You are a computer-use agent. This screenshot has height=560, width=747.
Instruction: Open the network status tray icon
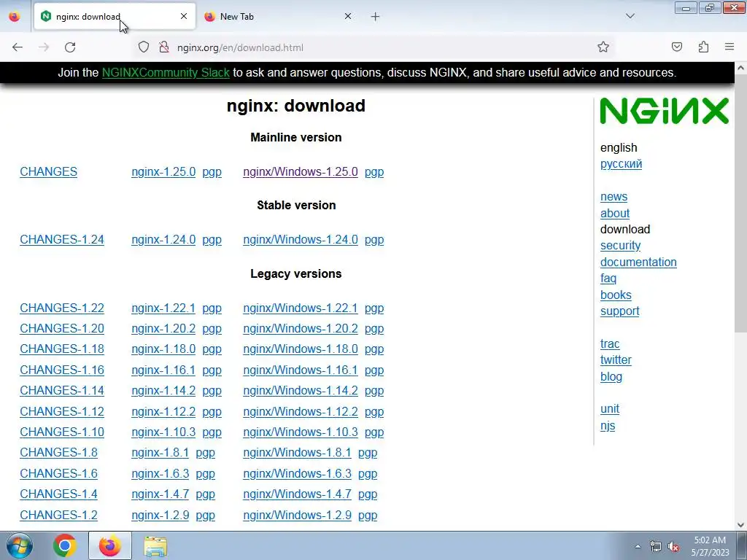point(656,546)
